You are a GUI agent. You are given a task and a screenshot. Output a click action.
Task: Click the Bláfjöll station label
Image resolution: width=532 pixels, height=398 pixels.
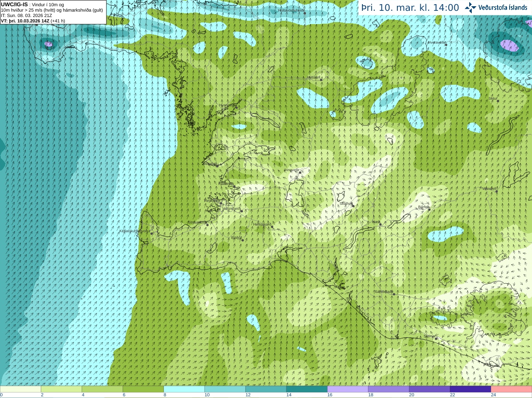236,238
